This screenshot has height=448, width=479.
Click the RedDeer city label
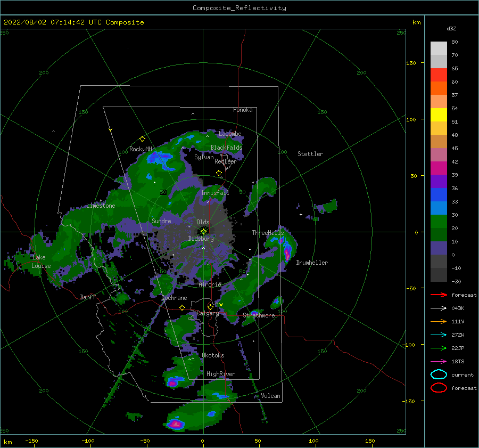pyautogui.click(x=226, y=161)
